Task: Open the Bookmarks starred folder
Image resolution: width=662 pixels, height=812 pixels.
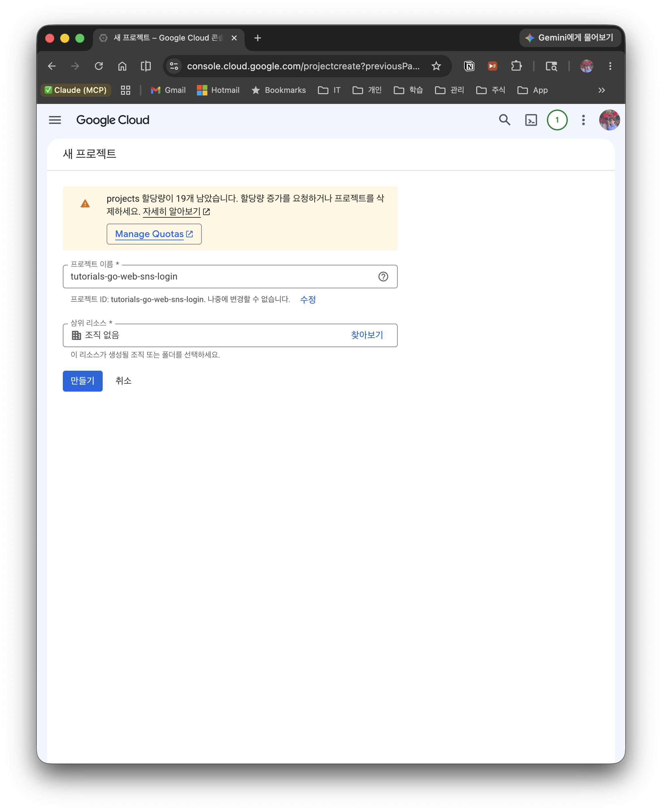Action: coord(278,90)
